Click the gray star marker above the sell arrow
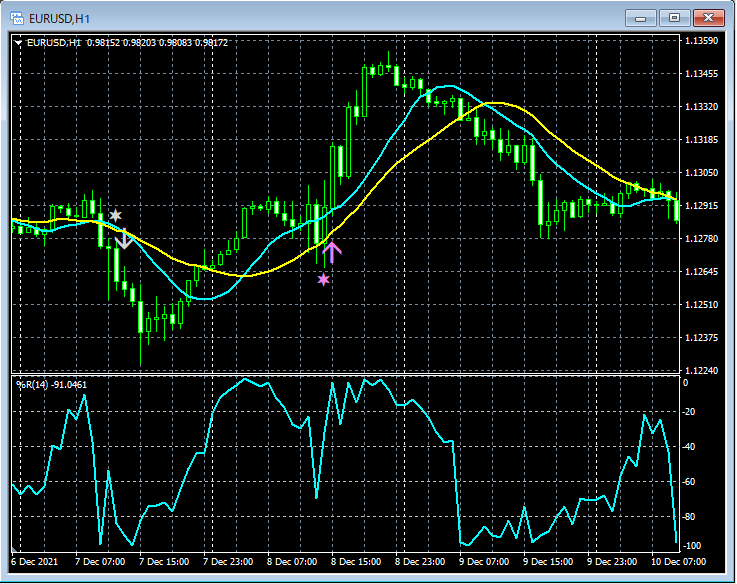This screenshot has width=737, height=584. click(x=116, y=216)
